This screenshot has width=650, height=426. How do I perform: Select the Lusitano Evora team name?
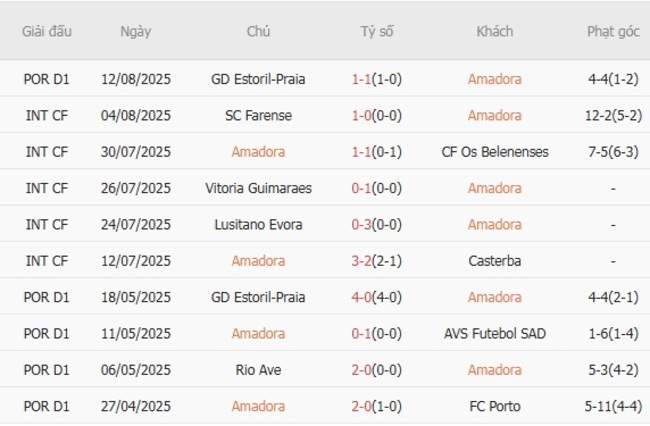258,225
